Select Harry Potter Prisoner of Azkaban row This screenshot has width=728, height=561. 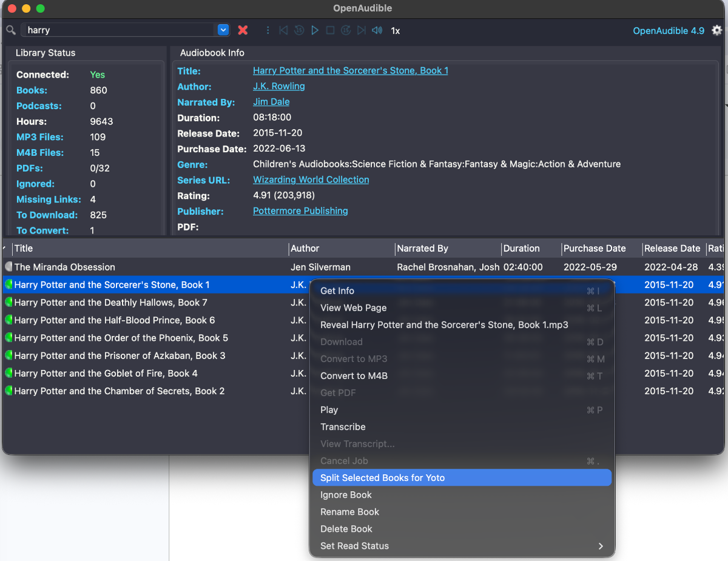pos(157,355)
